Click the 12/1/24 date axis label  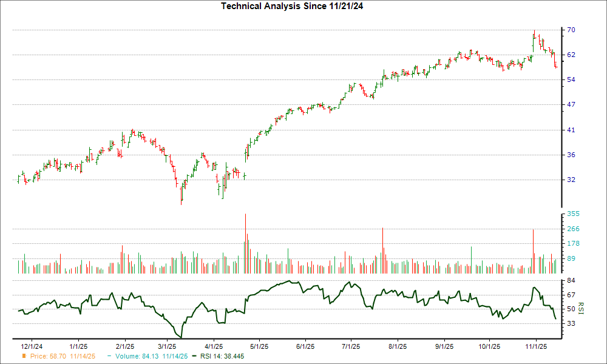click(x=32, y=345)
